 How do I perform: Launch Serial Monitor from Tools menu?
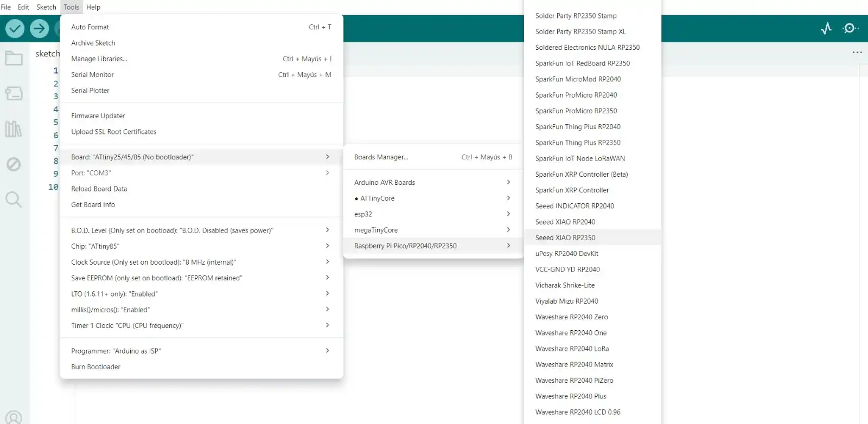201,75
